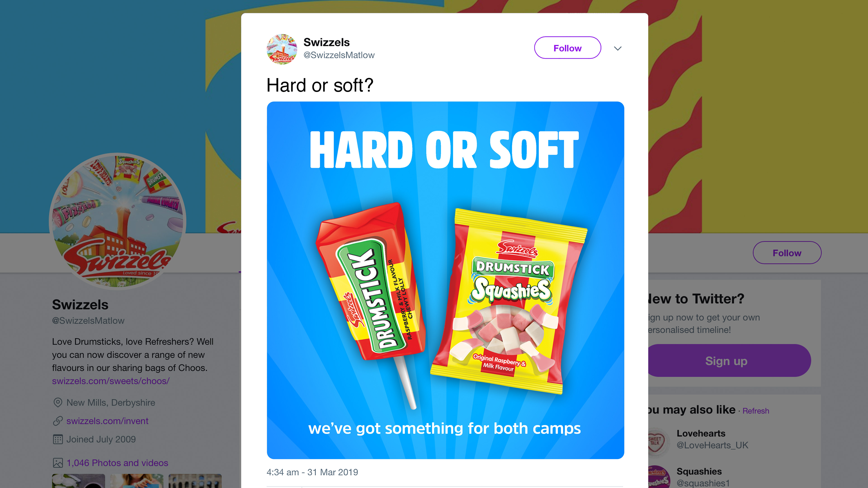
Task: Open the tweet options chevron menu
Action: [x=618, y=48]
